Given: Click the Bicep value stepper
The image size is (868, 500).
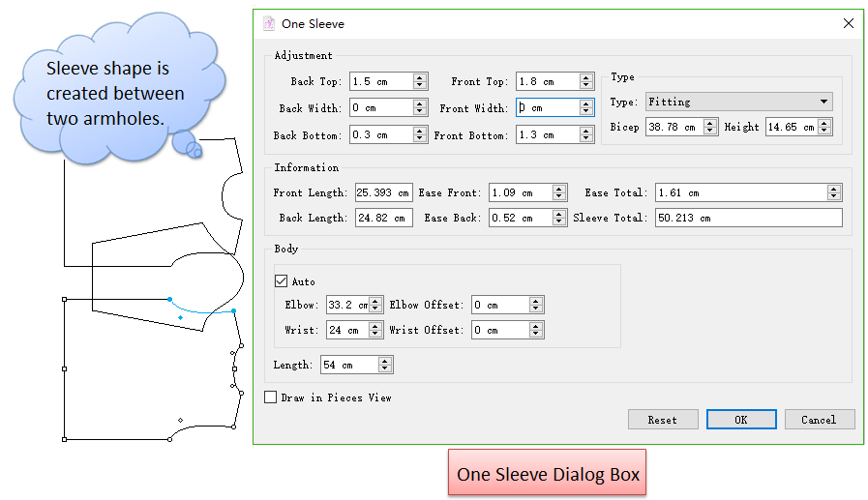Looking at the screenshot, I should click(710, 127).
